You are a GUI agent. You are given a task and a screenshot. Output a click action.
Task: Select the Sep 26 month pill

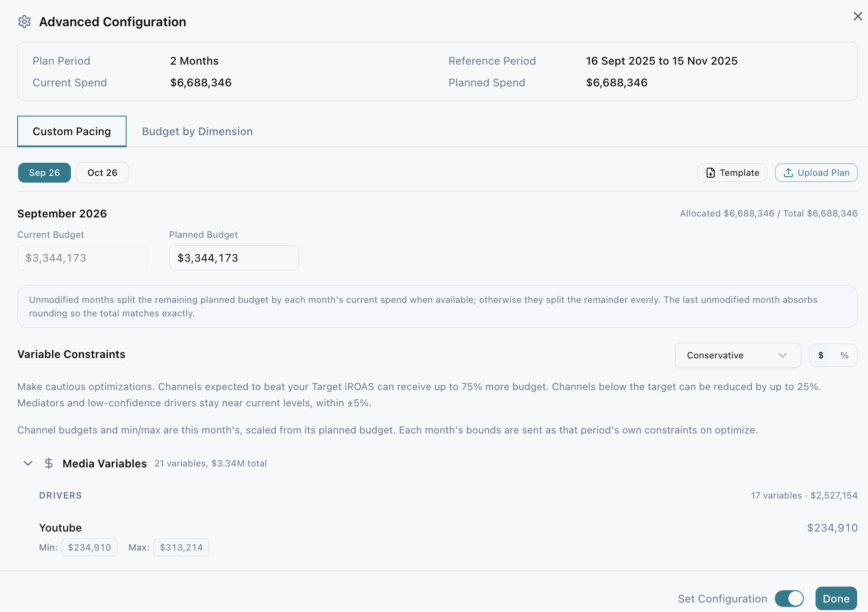coord(44,173)
